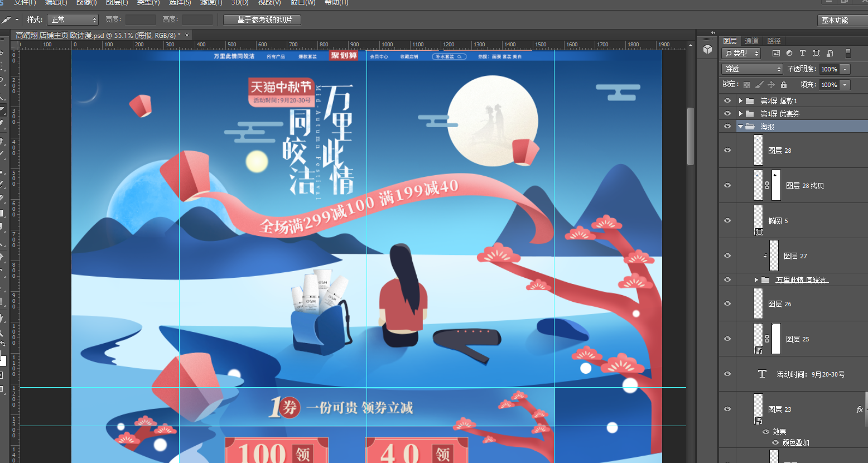868x463 pixels.
Task: Click the lock transparent pixels icon
Action: click(746, 85)
